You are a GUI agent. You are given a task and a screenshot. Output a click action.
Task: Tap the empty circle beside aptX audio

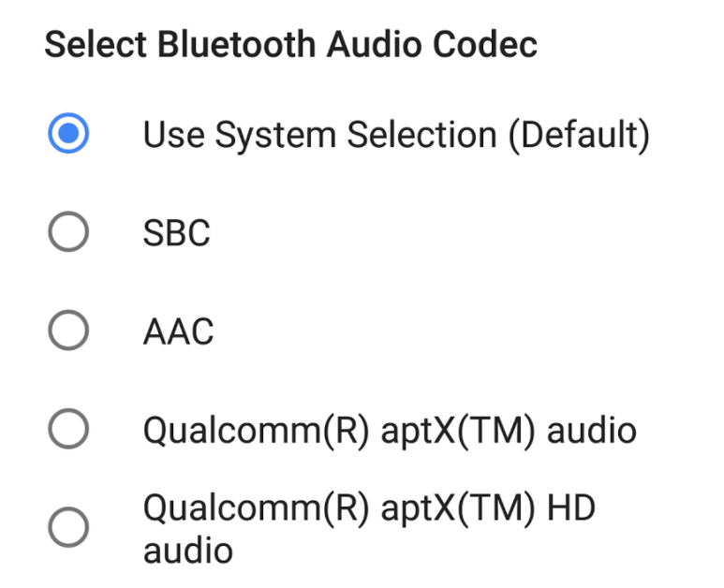(x=68, y=430)
